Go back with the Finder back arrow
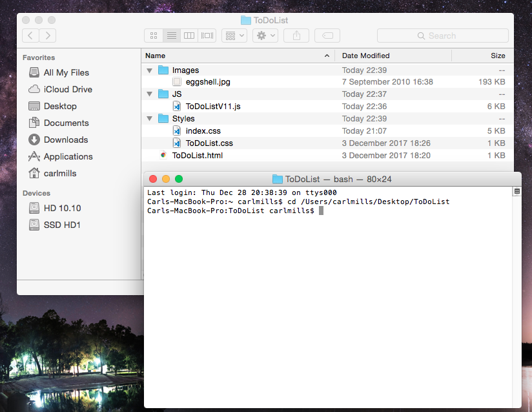This screenshot has height=412, width=532. [30, 36]
